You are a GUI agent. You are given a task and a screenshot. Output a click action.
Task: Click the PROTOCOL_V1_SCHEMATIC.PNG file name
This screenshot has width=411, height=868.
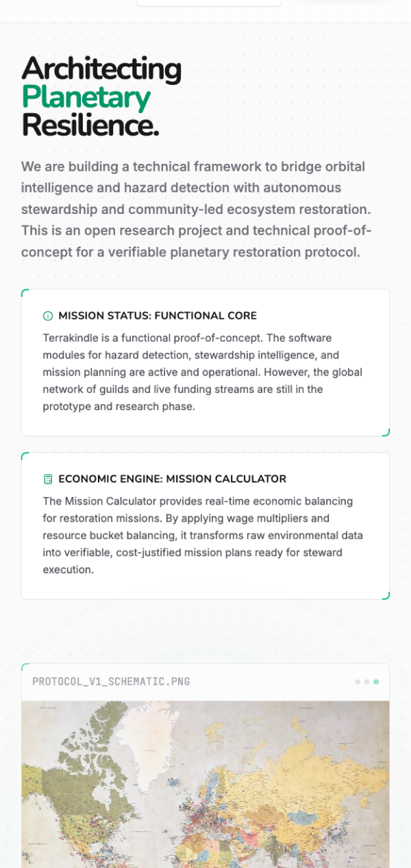pos(111,682)
